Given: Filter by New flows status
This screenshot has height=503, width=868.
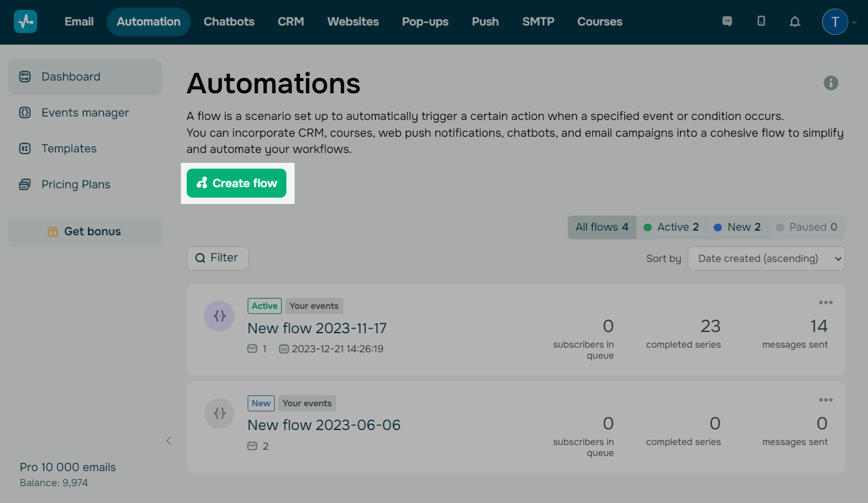Looking at the screenshot, I should click(738, 227).
